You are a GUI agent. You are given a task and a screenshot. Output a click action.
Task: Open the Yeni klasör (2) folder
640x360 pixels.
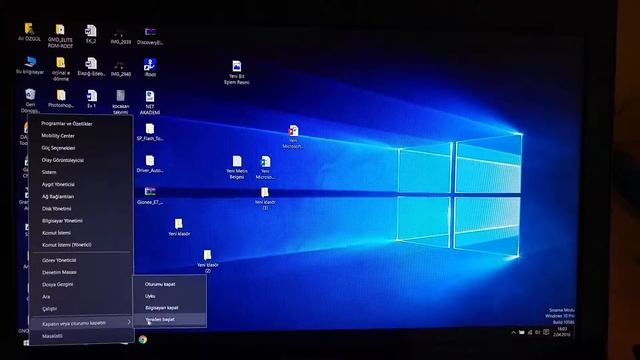[x=207, y=262]
